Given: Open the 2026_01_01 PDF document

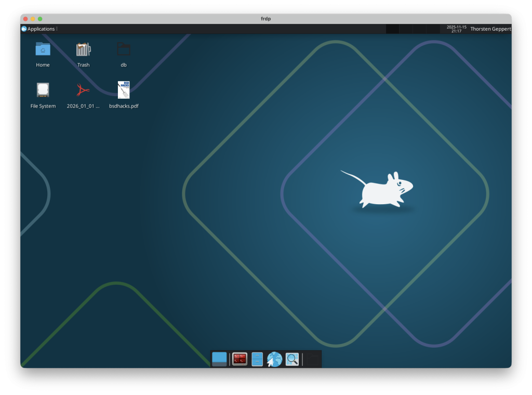Looking at the screenshot, I should coord(83,89).
